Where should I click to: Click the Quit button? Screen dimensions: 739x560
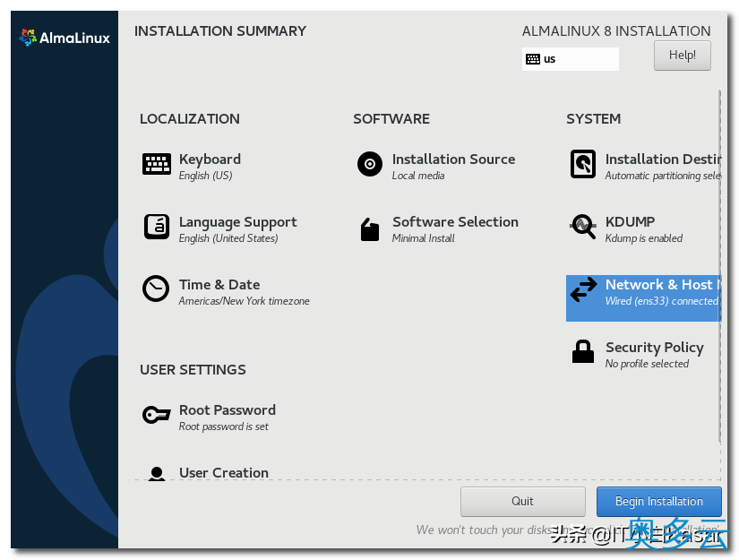click(x=522, y=502)
